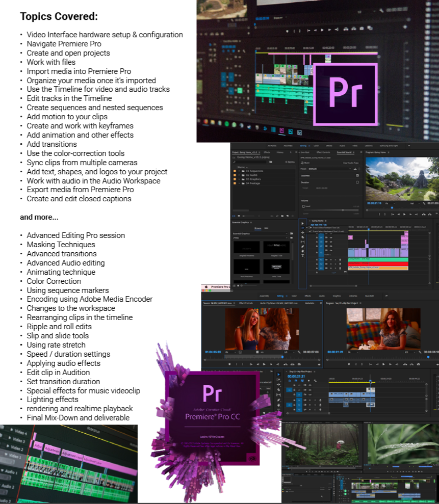The height and width of the screenshot is (504, 439).
Task: Open Fit zoom dropdown in Source monitor
Action: pos(230,352)
